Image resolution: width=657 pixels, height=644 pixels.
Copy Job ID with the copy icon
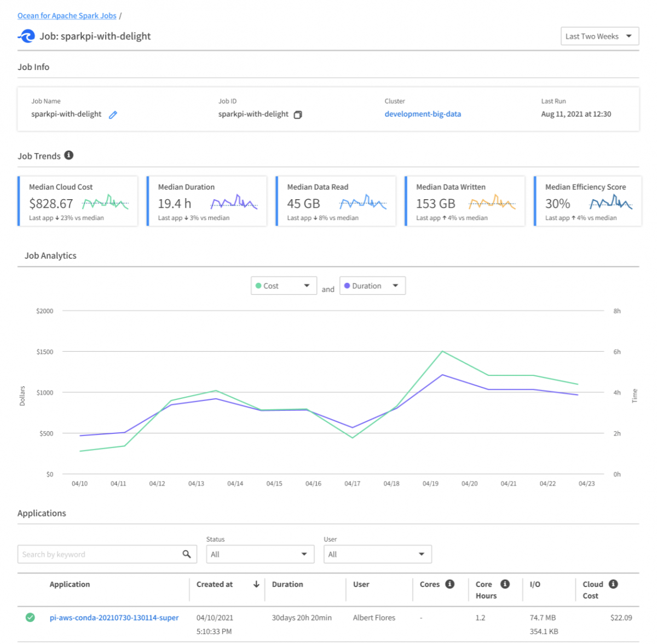coord(298,115)
